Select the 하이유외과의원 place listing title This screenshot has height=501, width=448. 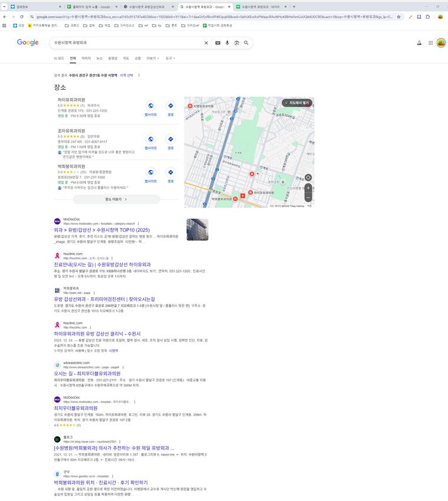coord(71,100)
